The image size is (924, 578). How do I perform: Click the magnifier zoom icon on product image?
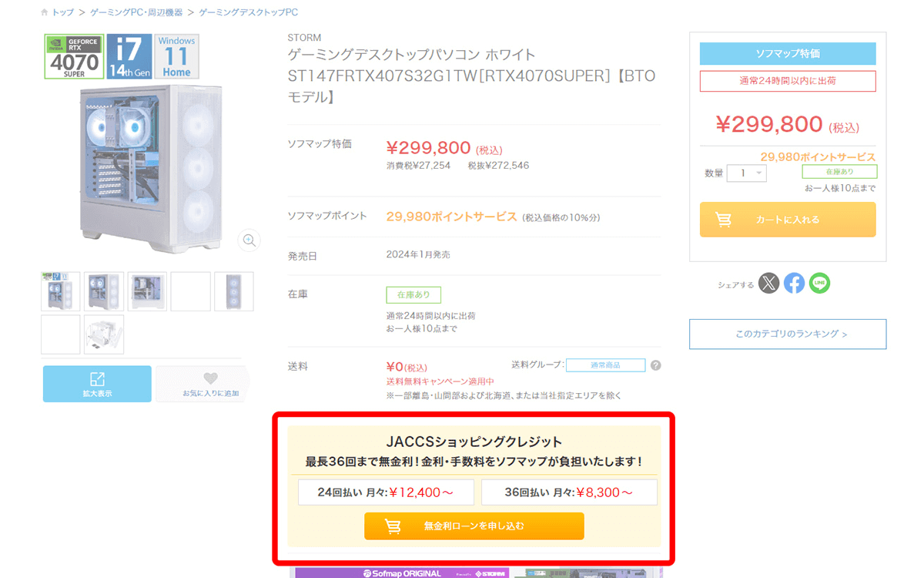[249, 240]
